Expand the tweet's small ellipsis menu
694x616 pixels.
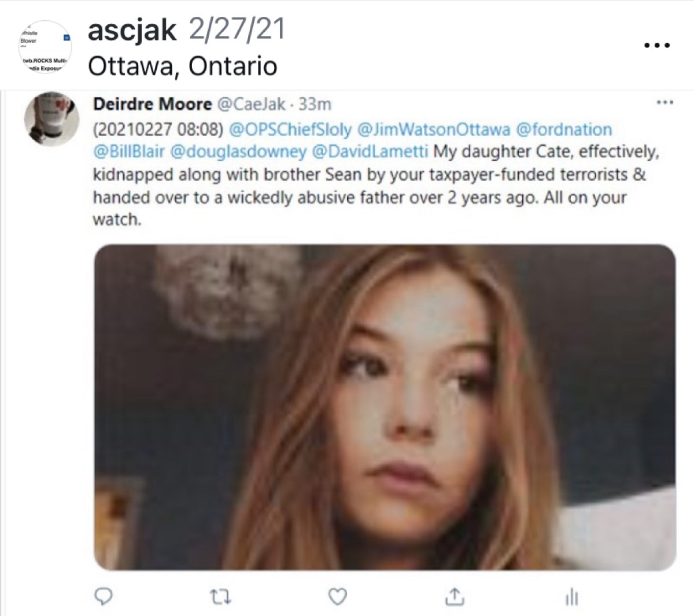[665, 103]
